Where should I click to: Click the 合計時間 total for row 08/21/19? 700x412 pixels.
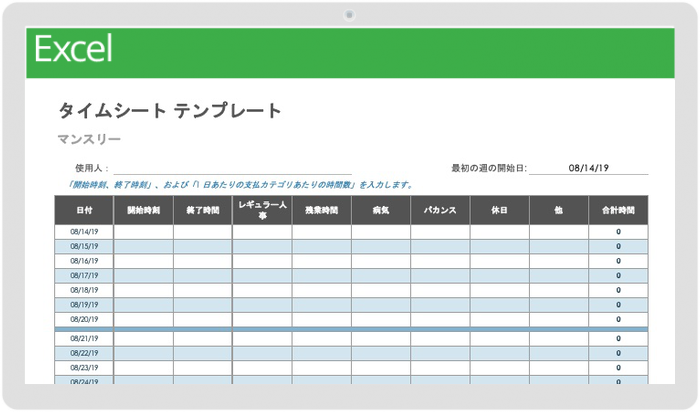pyautogui.click(x=618, y=338)
